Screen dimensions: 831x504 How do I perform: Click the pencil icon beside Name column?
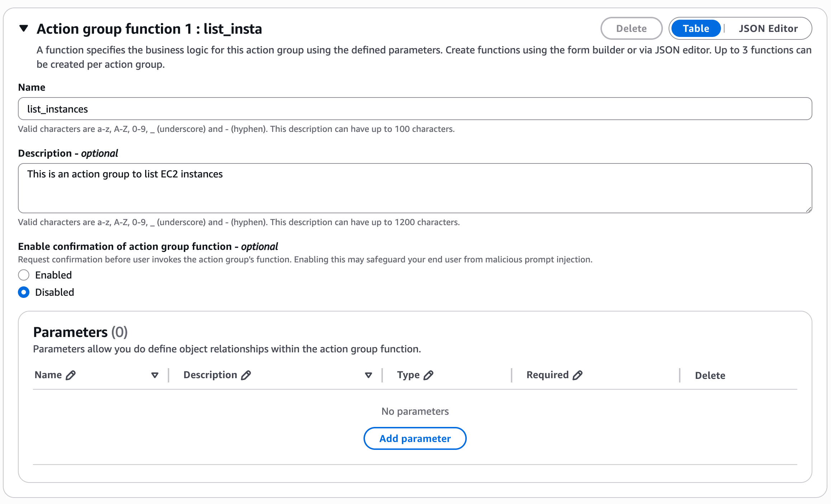(71, 375)
